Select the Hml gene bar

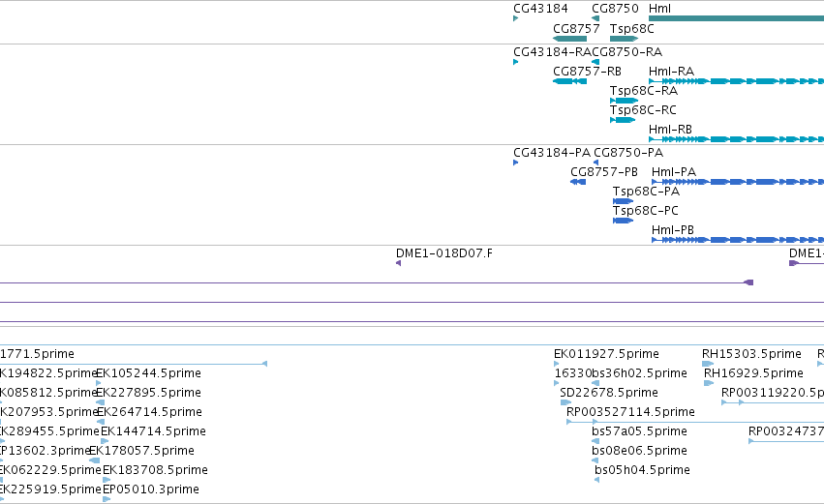pos(736,19)
